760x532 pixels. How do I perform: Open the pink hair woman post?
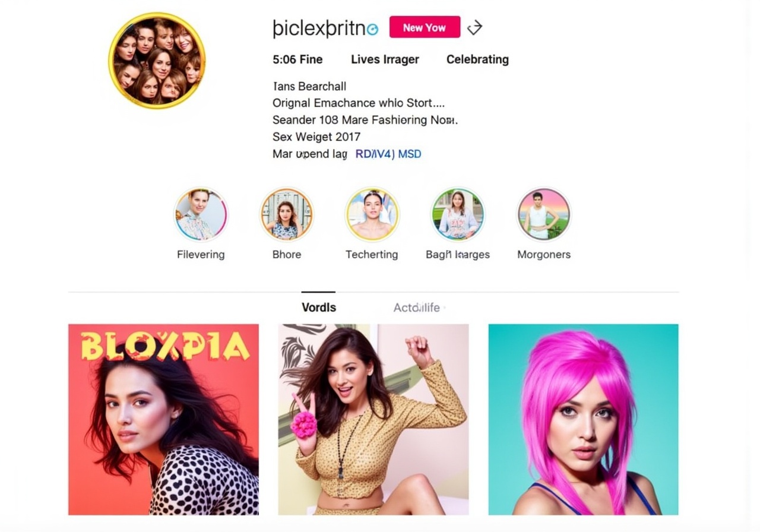click(583, 419)
